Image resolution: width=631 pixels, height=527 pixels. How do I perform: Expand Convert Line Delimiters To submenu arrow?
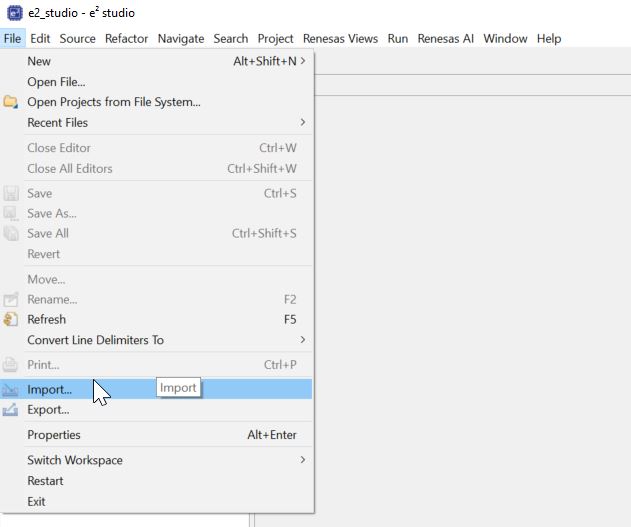[303, 340]
